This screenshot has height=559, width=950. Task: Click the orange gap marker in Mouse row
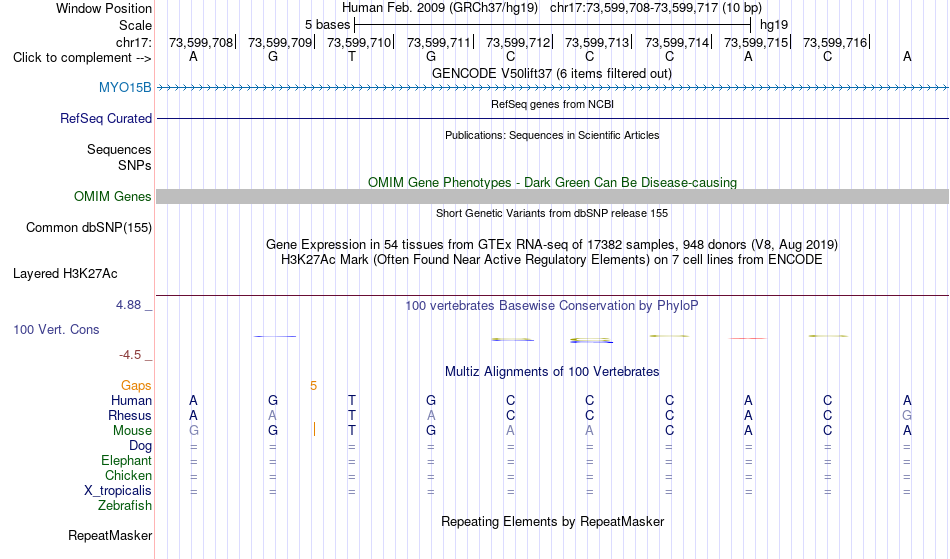(x=314, y=430)
